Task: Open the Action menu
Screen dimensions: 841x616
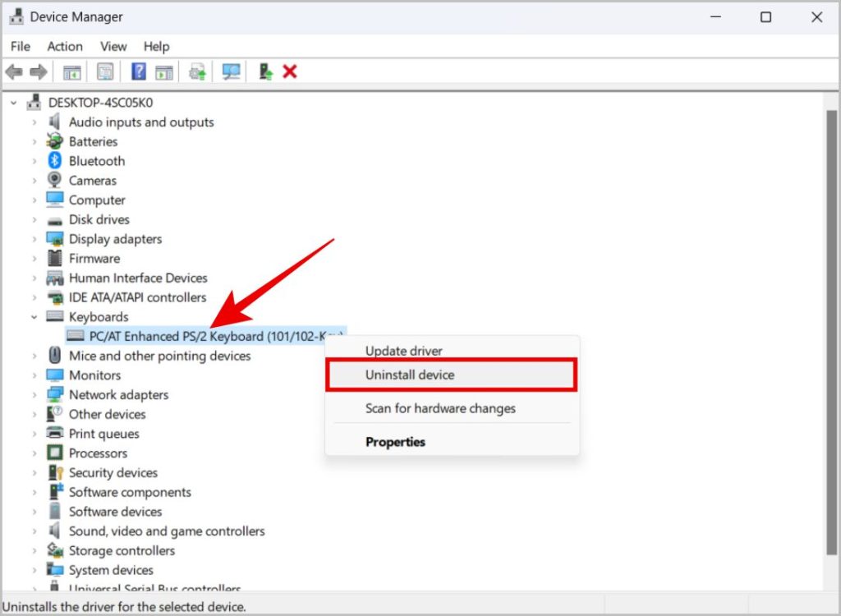Action: [65, 47]
